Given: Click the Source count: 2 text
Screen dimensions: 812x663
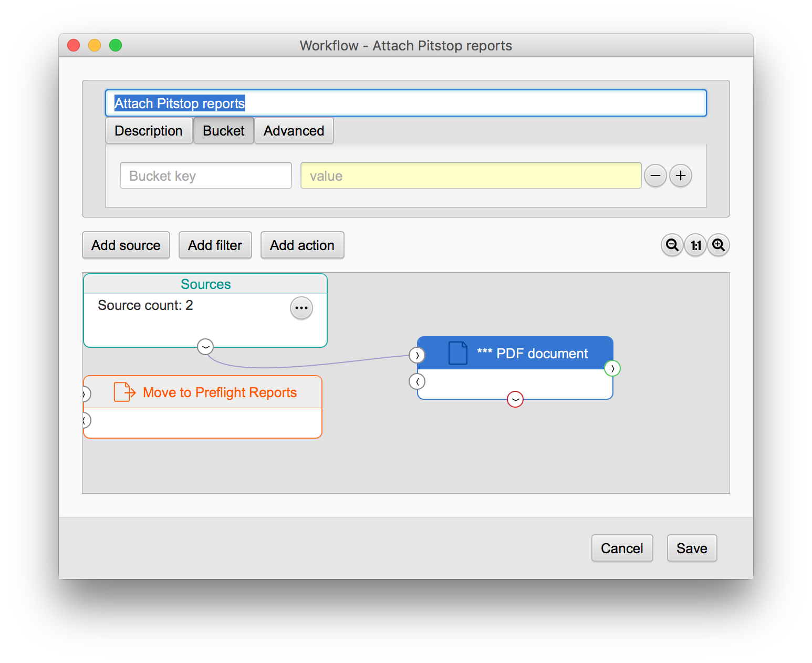Looking at the screenshot, I should 145,305.
